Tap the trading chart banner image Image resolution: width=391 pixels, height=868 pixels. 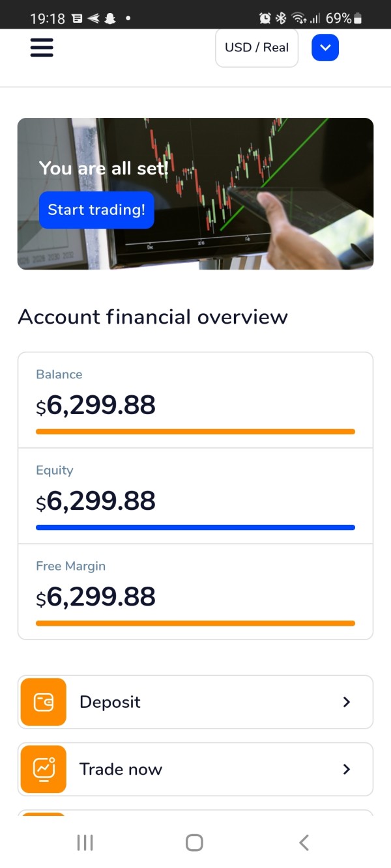[x=195, y=193]
